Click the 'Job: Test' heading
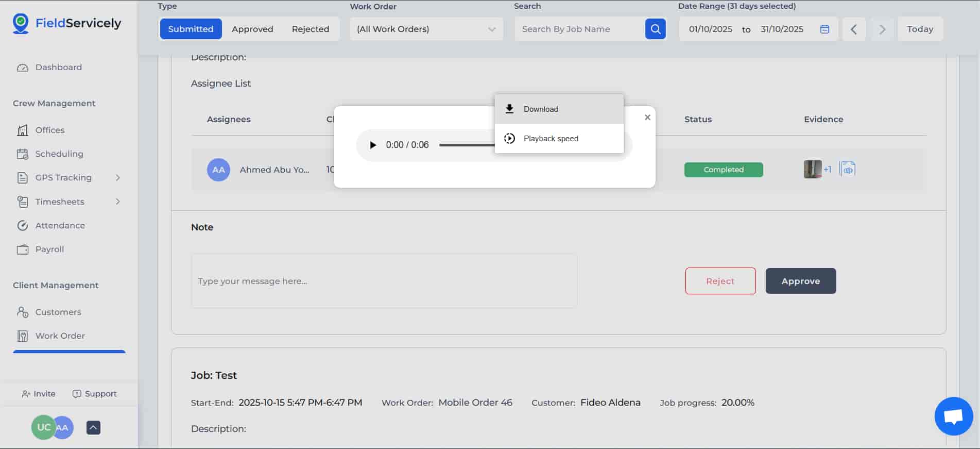The image size is (980, 449). pyautogui.click(x=214, y=375)
